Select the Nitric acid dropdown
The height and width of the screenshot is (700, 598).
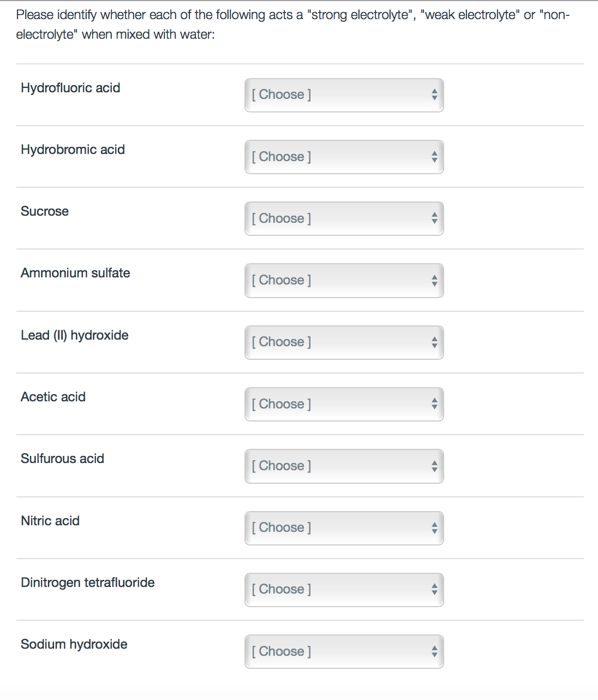[x=344, y=528]
